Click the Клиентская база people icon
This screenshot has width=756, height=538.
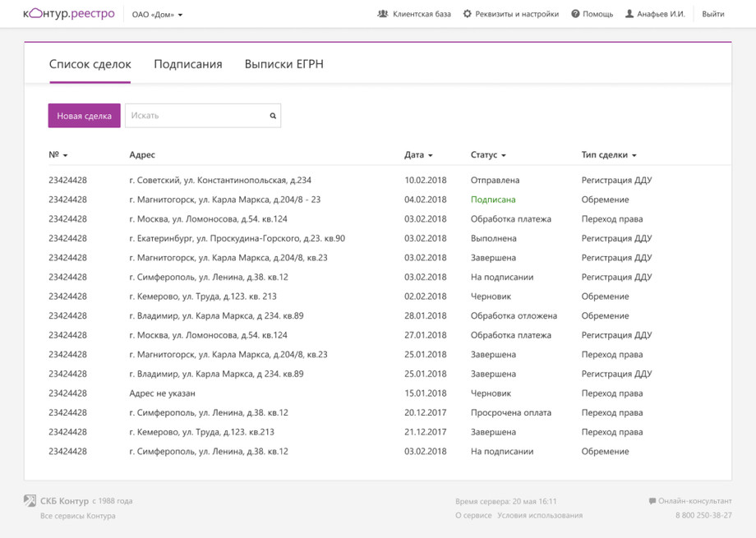tap(383, 14)
